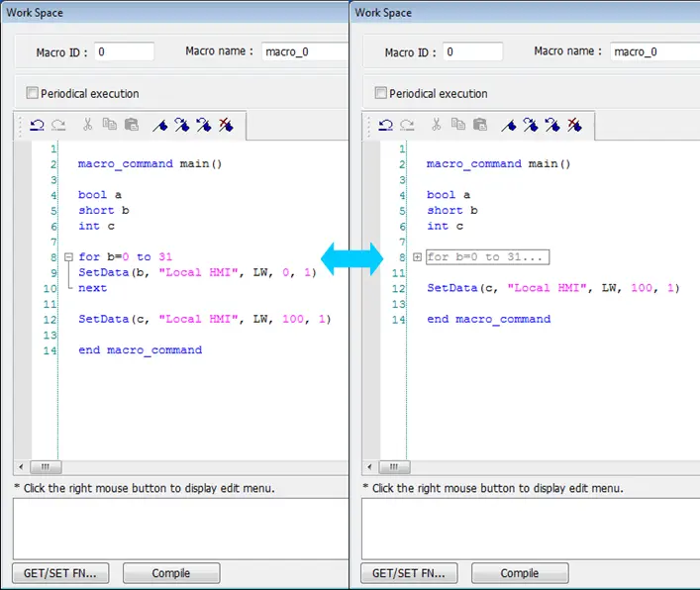Image resolution: width=700 pixels, height=590 pixels.
Task: Click "SetData(c, ..." line in right editor
Action: tap(553, 288)
